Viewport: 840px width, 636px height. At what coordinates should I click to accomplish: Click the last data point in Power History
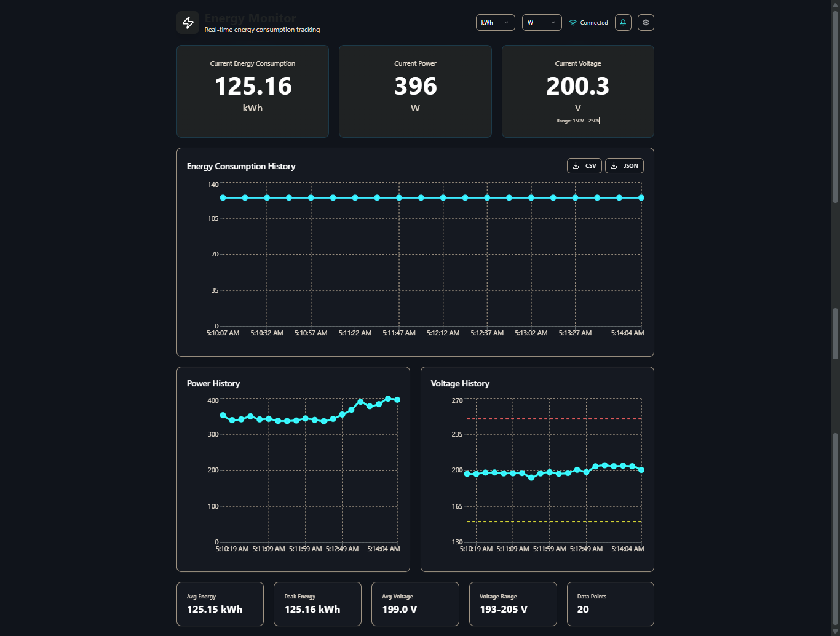(397, 400)
